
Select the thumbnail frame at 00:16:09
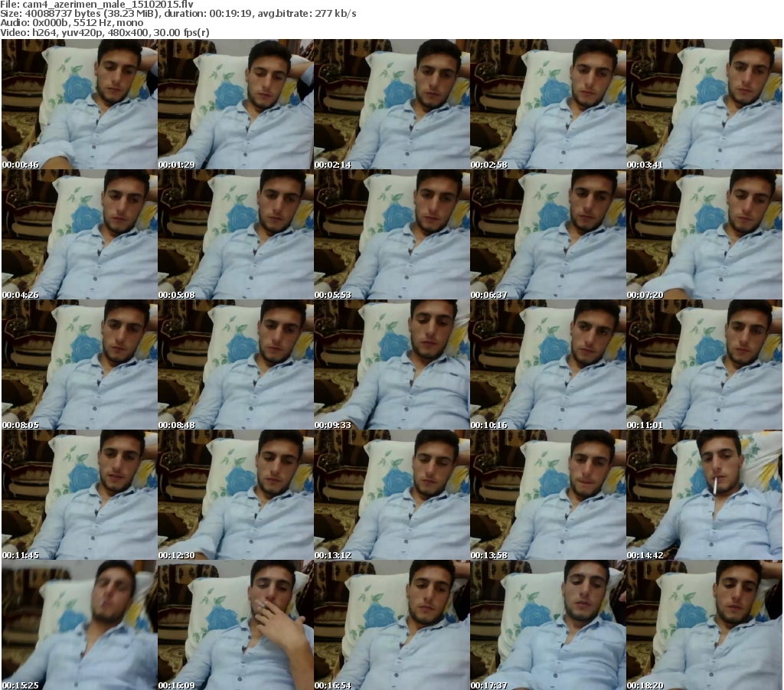point(236,625)
